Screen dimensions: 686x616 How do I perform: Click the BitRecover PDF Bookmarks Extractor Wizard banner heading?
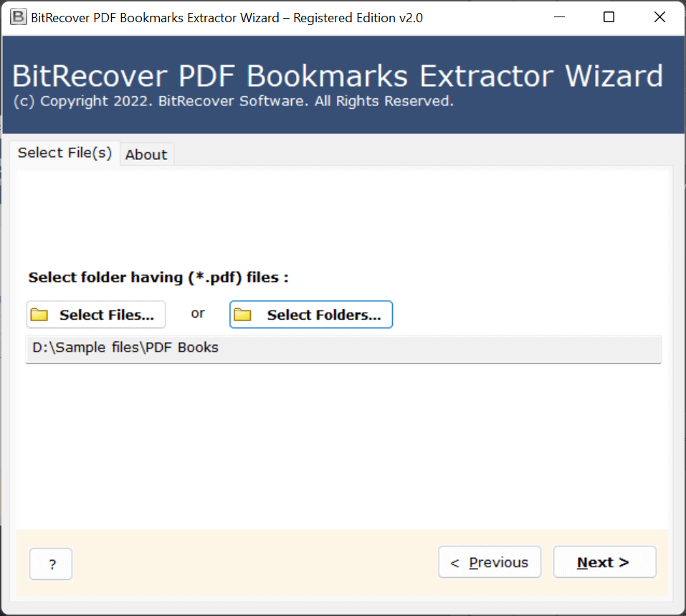click(338, 76)
